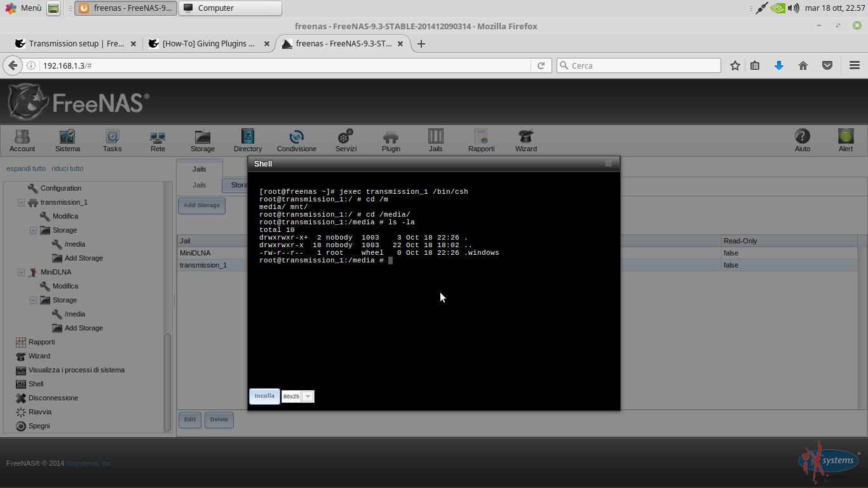The image size is (868, 488).
Task: Open the Servizi services section
Action: click(346, 140)
